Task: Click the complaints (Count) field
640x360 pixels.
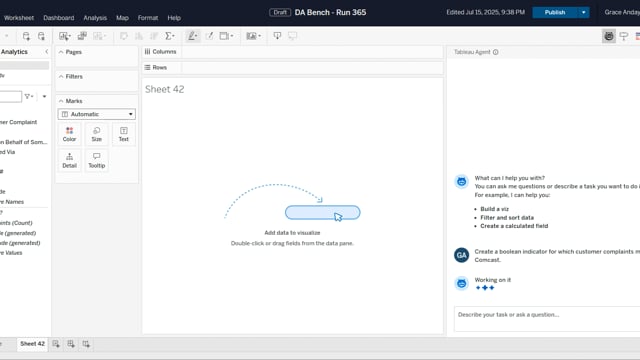Action: [x=16, y=223]
